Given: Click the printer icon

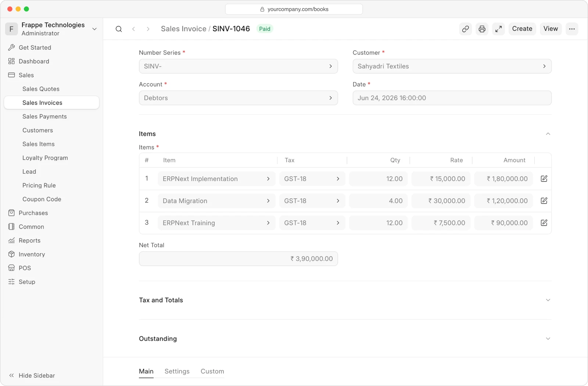Looking at the screenshot, I should click(x=482, y=29).
